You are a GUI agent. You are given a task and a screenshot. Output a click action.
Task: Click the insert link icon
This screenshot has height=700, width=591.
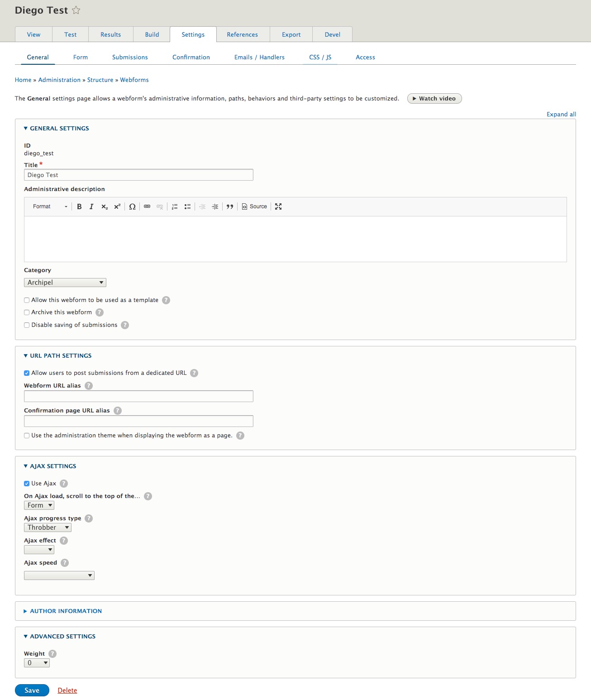click(x=147, y=206)
